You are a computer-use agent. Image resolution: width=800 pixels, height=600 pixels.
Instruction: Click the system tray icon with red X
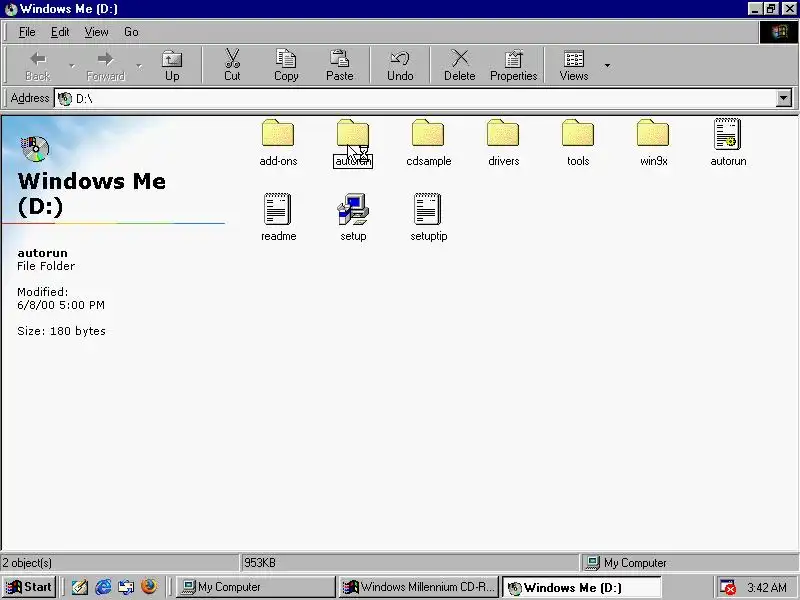pos(728,588)
